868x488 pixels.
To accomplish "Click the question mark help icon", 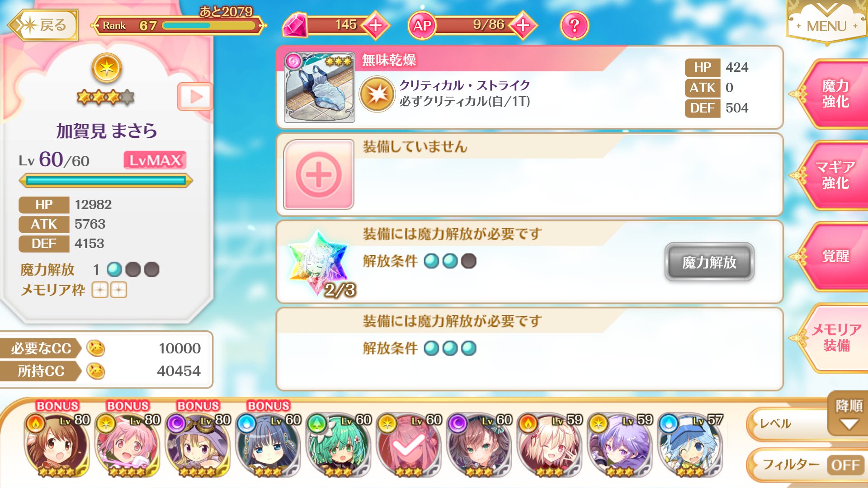I will [574, 25].
